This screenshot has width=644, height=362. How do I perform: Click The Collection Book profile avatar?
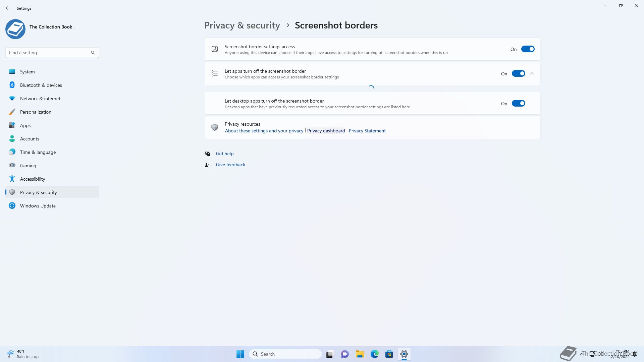point(15,29)
